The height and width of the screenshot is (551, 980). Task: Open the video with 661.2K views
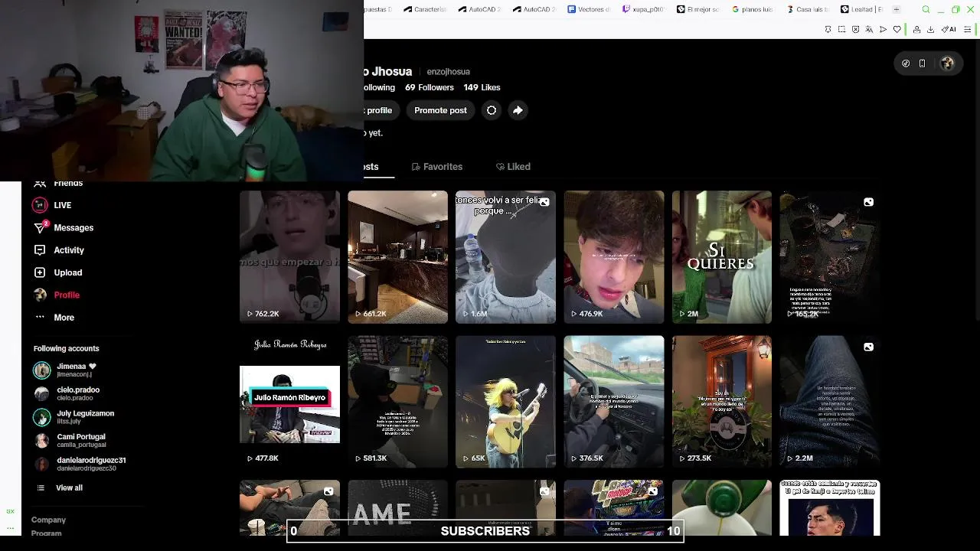click(x=397, y=257)
